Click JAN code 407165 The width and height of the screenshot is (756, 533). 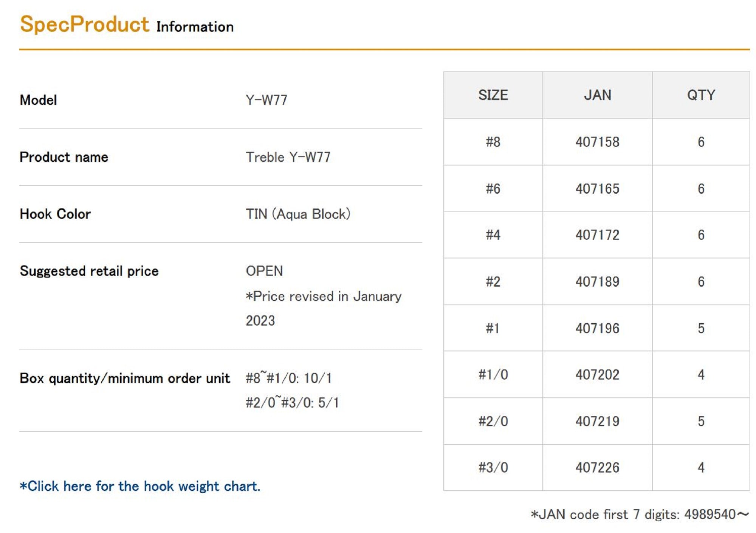click(597, 188)
